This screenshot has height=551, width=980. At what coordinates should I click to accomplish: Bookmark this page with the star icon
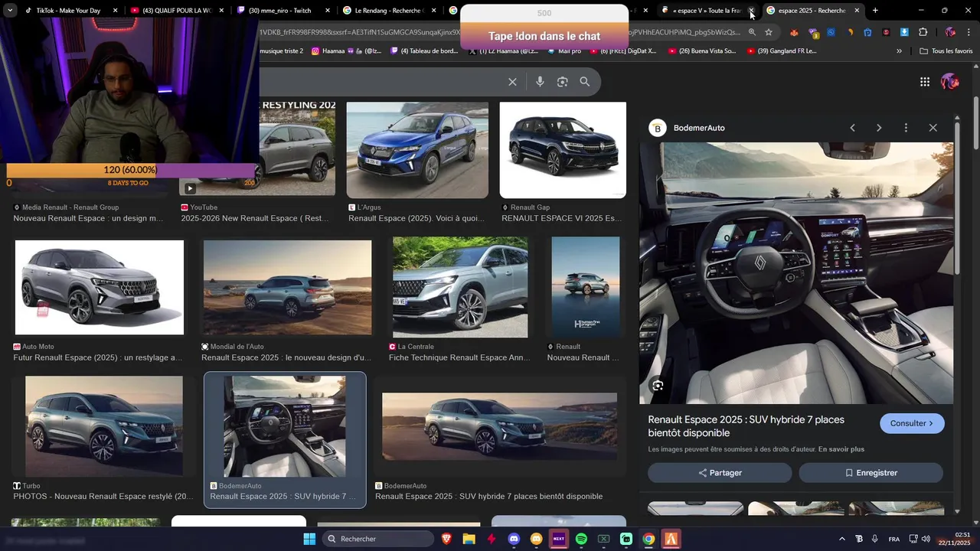coord(769,32)
